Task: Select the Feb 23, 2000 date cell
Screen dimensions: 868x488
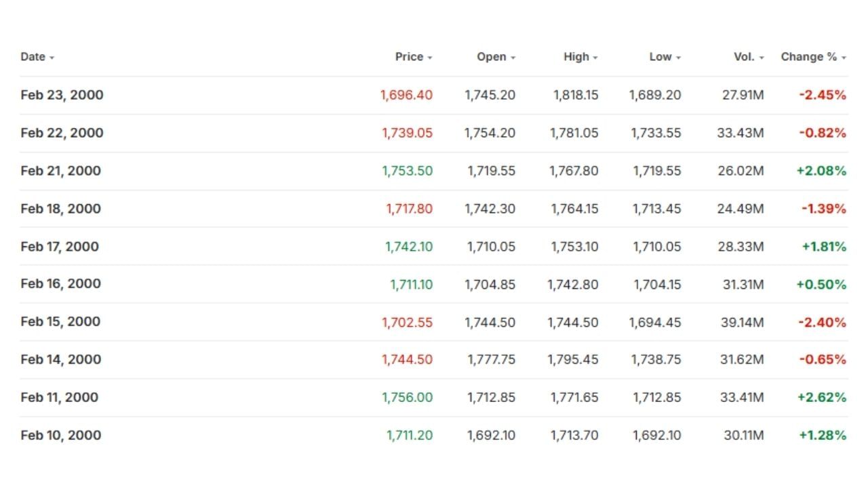Action: [62, 95]
